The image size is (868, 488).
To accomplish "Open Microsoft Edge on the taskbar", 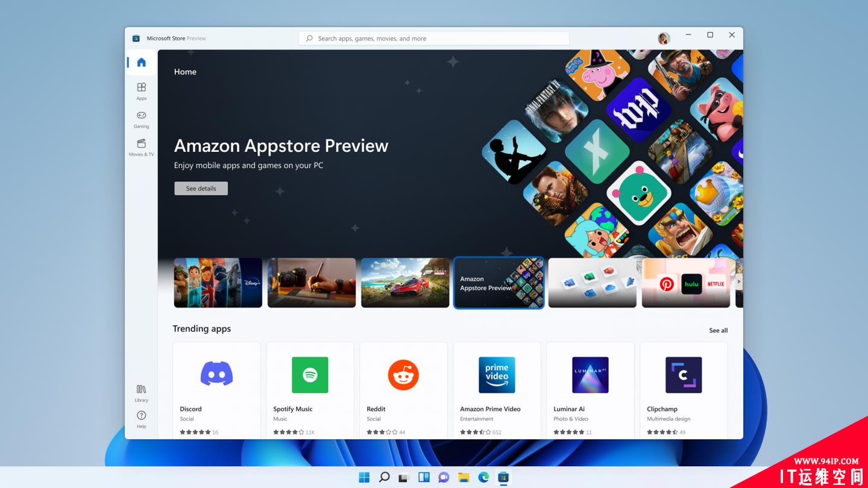I will (483, 477).
